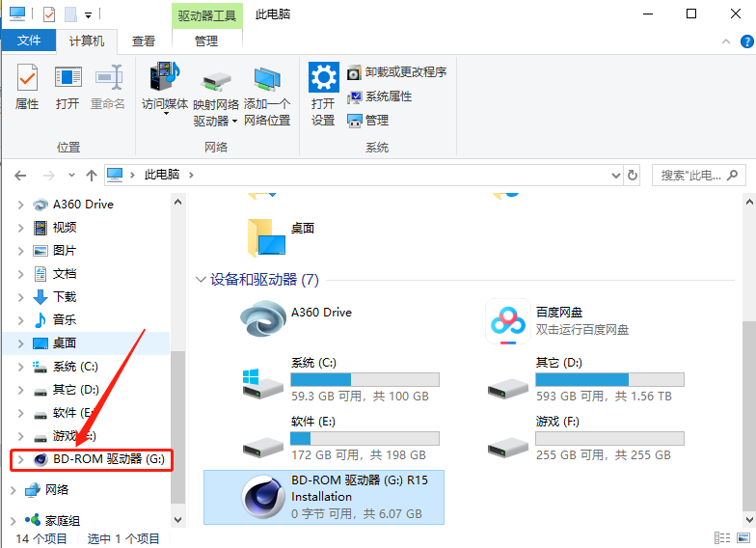756x548 pixels.
Task: Click the 其它 (D:) capacity bar
Action: pyautogui.click(x=609, y=380)
